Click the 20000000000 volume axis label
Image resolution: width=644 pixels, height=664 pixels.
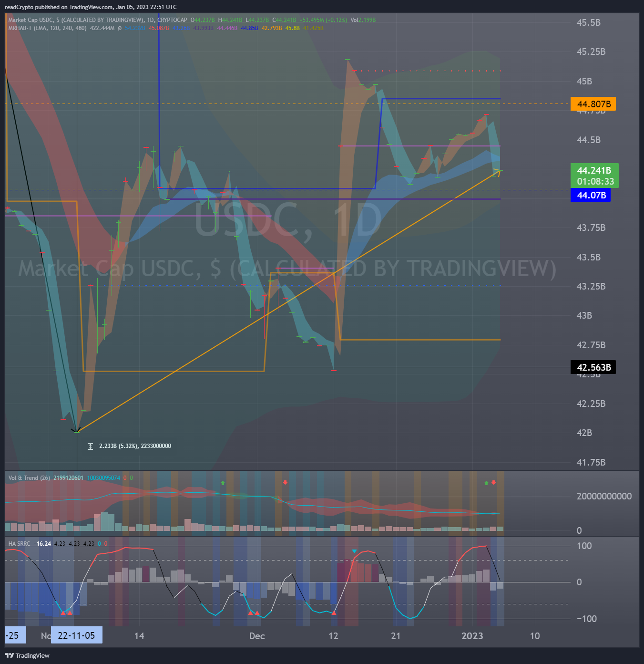(604, 496)
